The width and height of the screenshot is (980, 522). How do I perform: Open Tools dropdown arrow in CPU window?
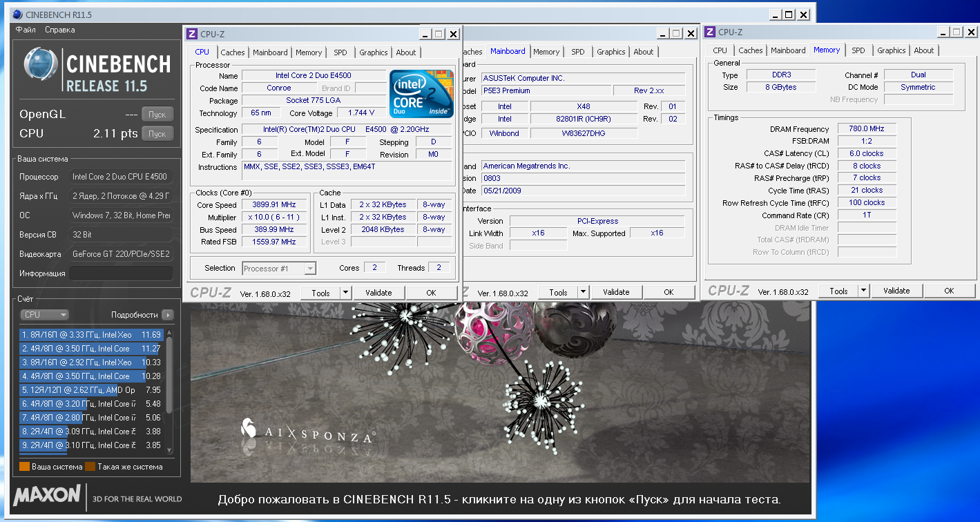point(346,293)
